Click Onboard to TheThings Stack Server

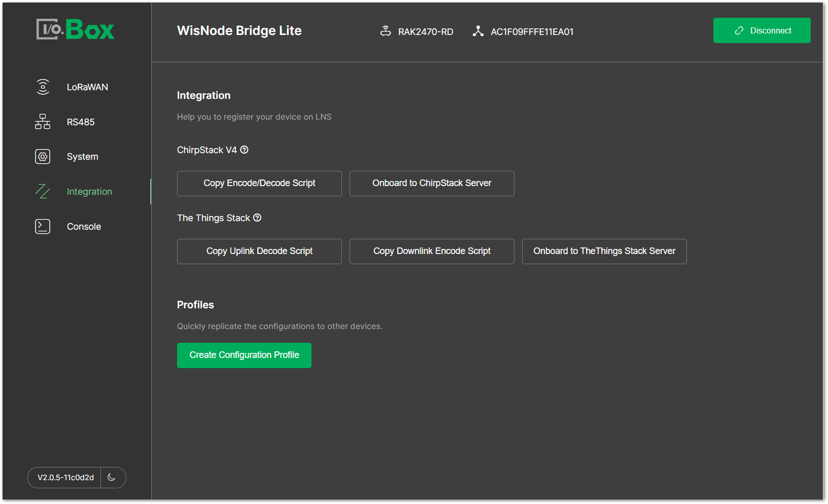[604, 251]
